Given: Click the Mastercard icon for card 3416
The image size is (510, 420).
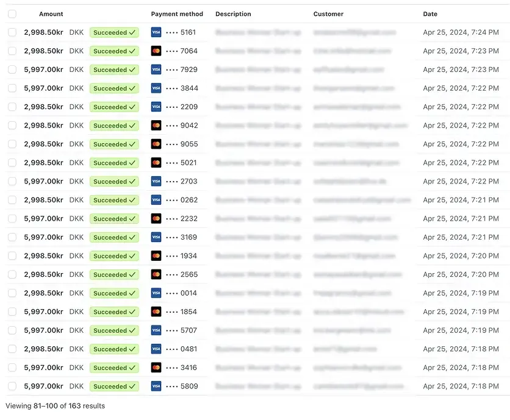Looking at the screenshot, I should pos(156,368).
